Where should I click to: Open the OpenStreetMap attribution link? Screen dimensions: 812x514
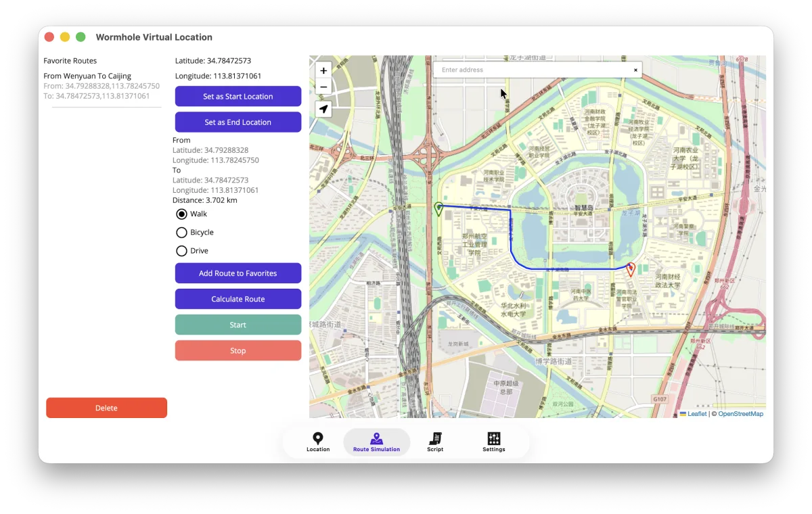[740, 414]
